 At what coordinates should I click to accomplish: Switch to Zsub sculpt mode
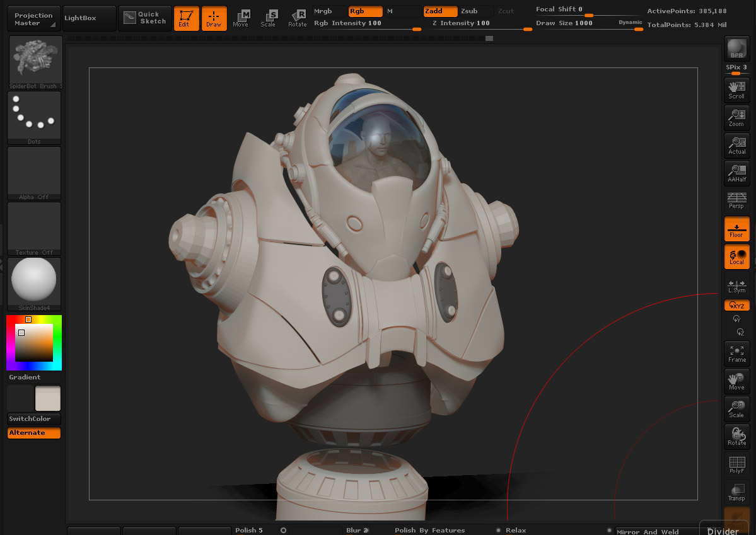tap(476, 11)
